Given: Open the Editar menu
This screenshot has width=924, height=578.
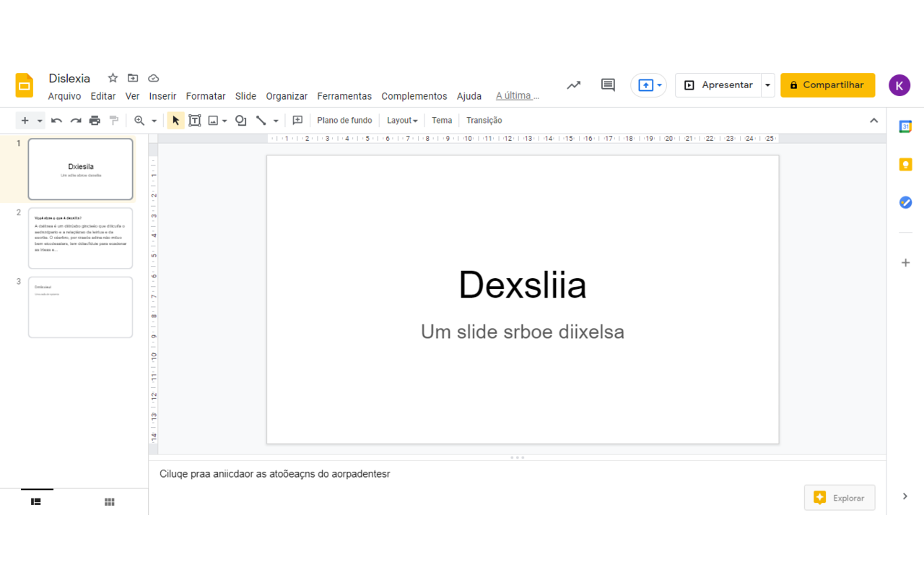Looking at the screenshot, I should pos(103,96).
